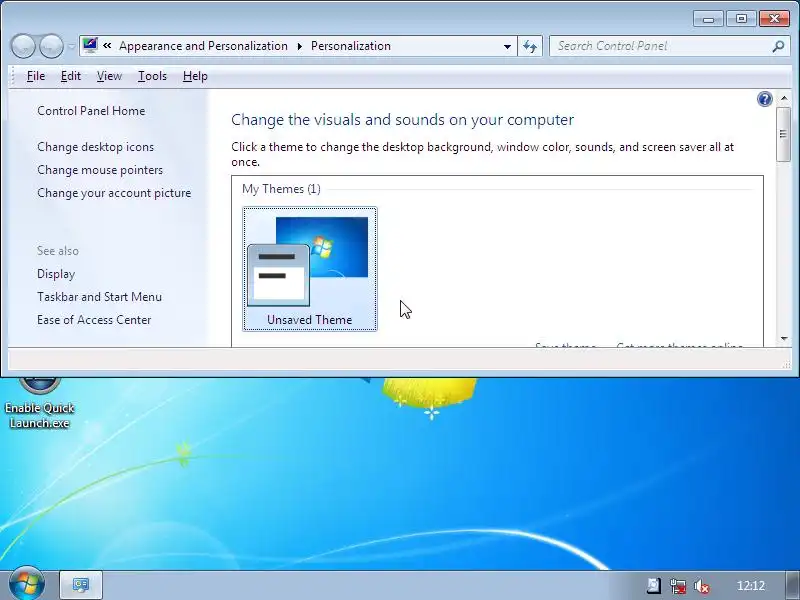Open Change mouse pointers
This screenshot has width=800, height=600.
coord(100,170)
